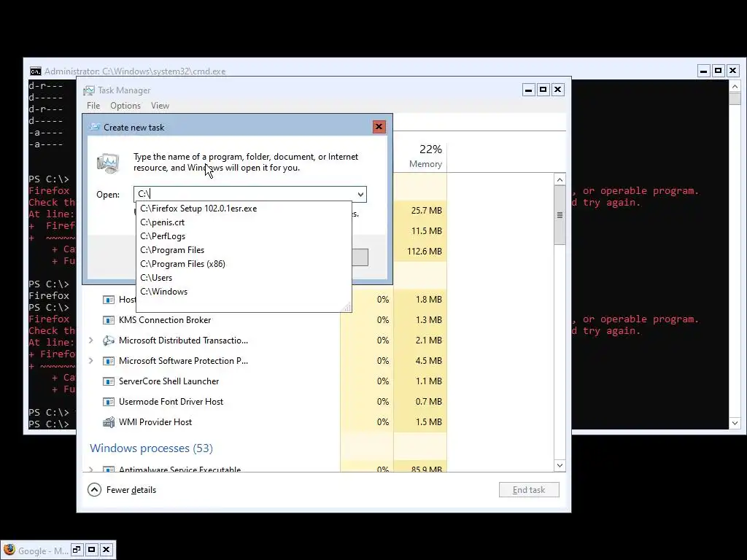The height and width of the screenshot is (560, 747).
Task: Restore the minimized Google Firefox window
Action: (77, 550)
